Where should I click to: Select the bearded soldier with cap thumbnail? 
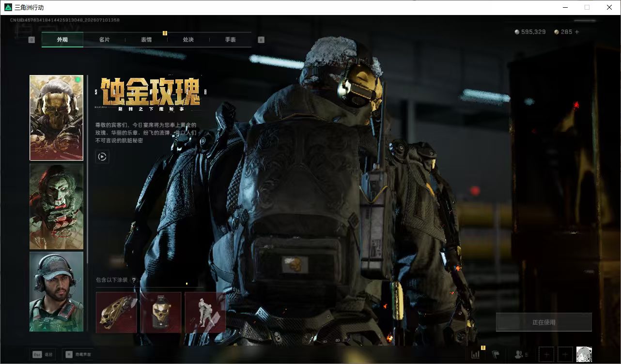click(57, 291)
